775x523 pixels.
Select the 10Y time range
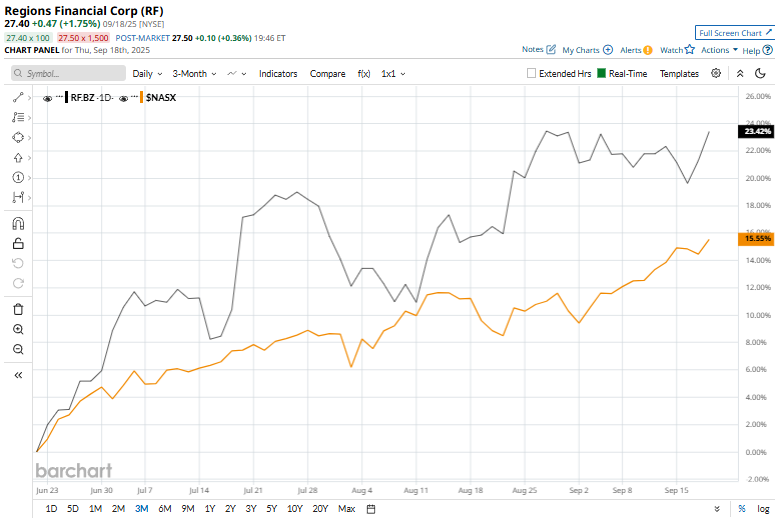295,509
